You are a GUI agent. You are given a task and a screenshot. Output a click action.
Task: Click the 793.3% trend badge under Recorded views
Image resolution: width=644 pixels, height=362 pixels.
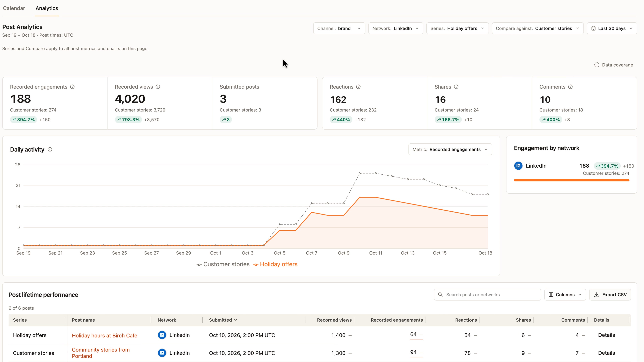128,120
